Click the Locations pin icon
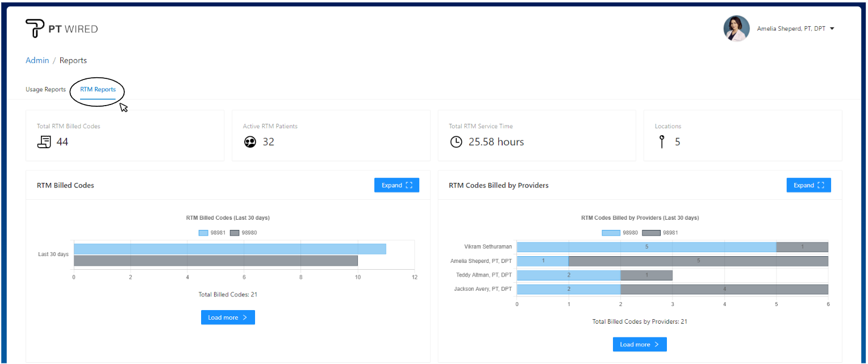Screen dimensions: 868x364 point(662,142)
